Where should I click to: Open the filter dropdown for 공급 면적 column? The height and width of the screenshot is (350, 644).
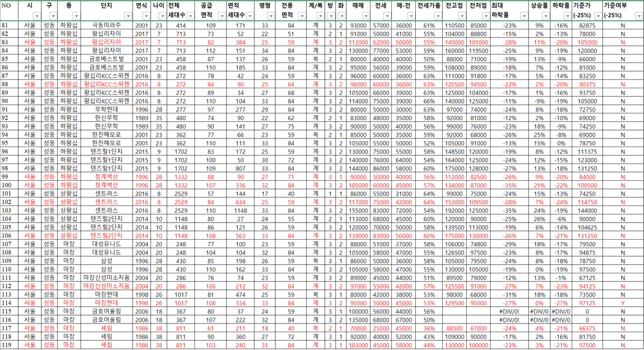[222, 16]
